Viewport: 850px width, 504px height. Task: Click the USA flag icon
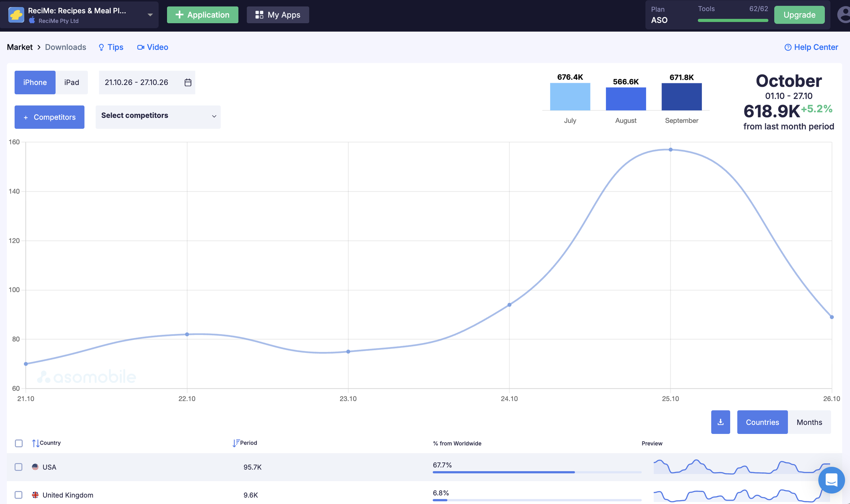pyautogui.click(x=35, y=467)
